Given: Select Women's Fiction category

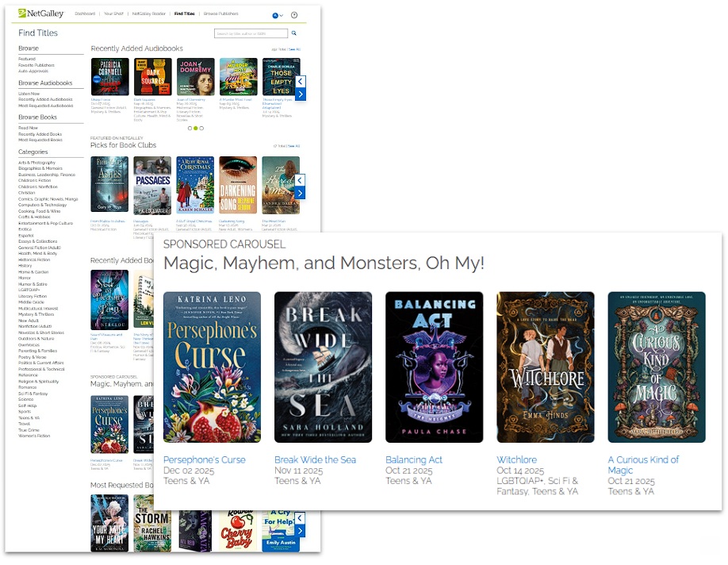Looking at the screenshot, I should point(34,436).
